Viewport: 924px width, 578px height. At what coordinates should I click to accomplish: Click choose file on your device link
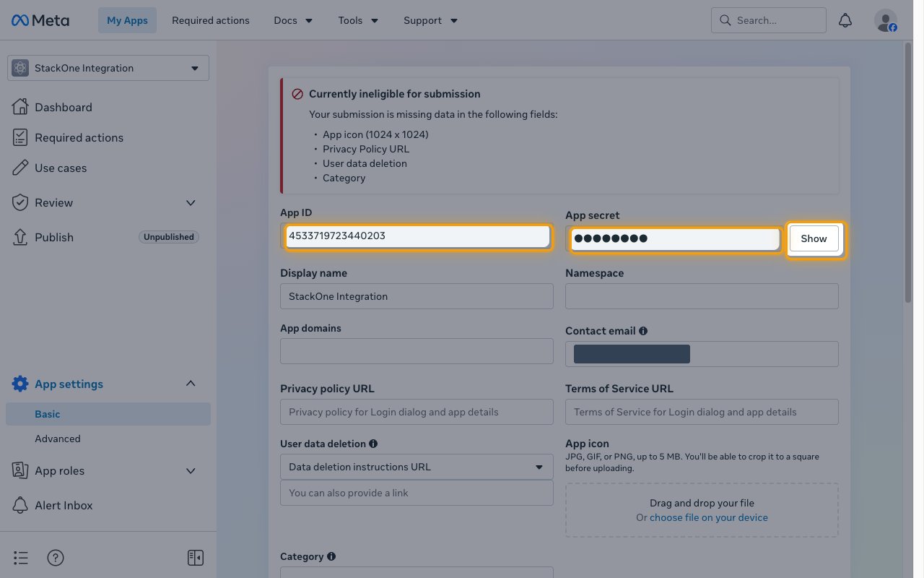(709, 517)
